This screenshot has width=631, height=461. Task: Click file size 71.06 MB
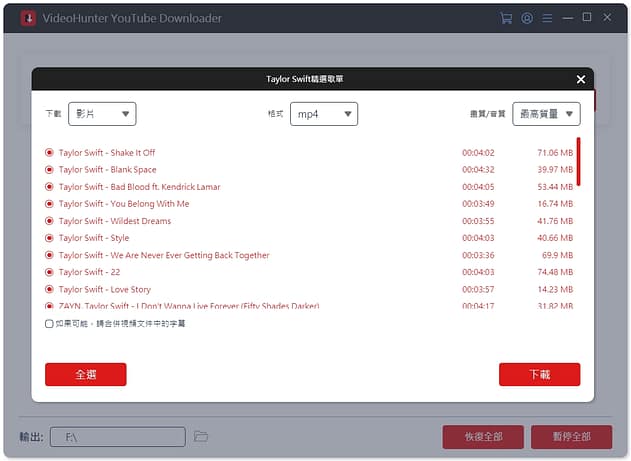coord(555,152)
